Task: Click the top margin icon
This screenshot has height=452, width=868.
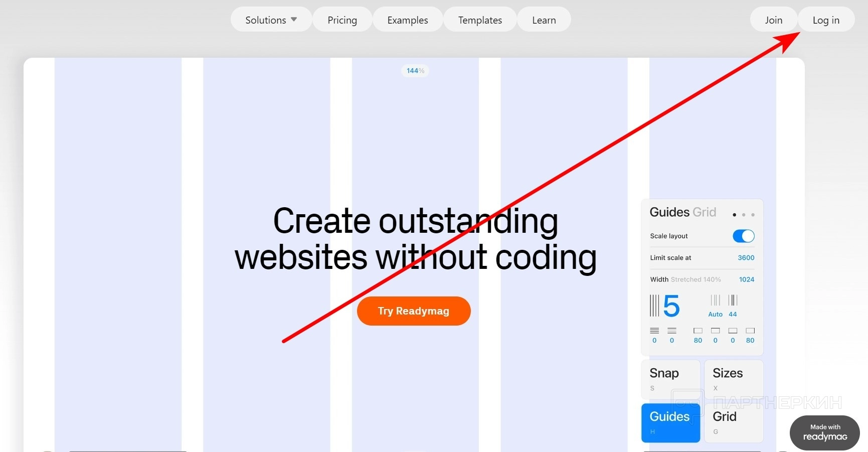Action: pos(716,331)
